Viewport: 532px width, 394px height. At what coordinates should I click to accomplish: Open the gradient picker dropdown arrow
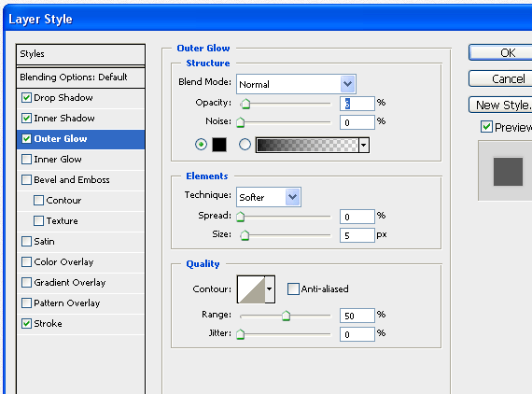364,145
